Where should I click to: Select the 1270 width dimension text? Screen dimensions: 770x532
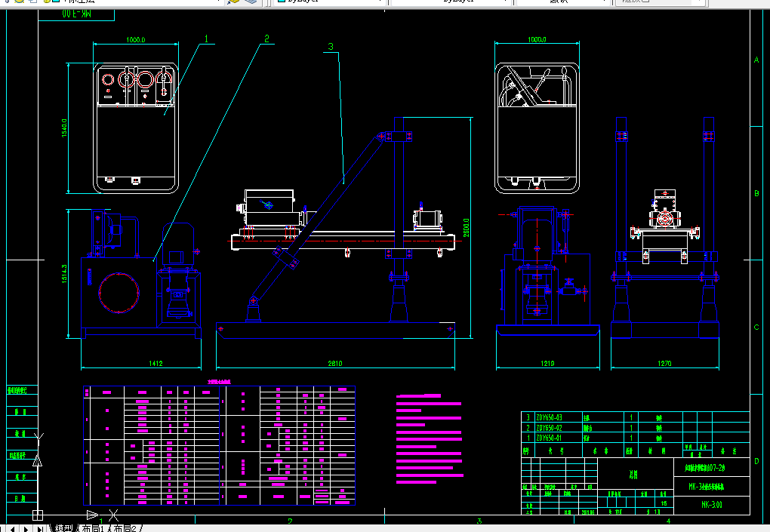664,363
